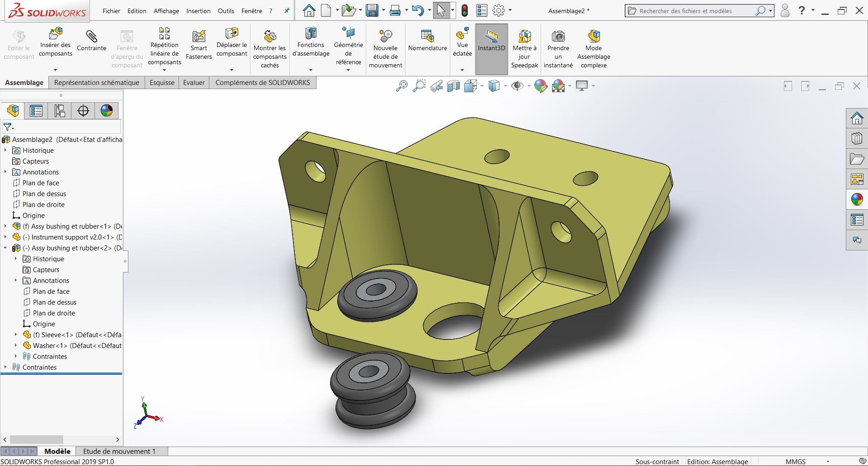868x466 pixels.
Task: Click the Rebuild traffic light icon
Action: (464, 10)
